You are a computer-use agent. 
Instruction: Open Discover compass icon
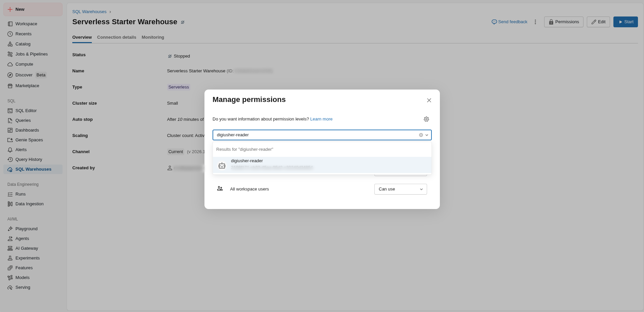point(10,75)
